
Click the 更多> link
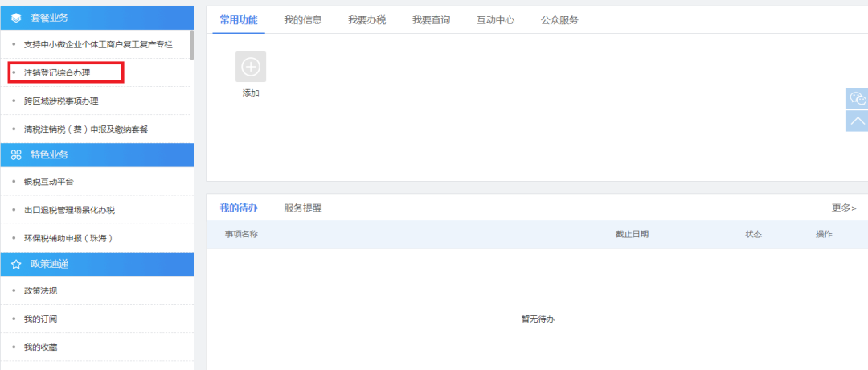pos(844,208)
